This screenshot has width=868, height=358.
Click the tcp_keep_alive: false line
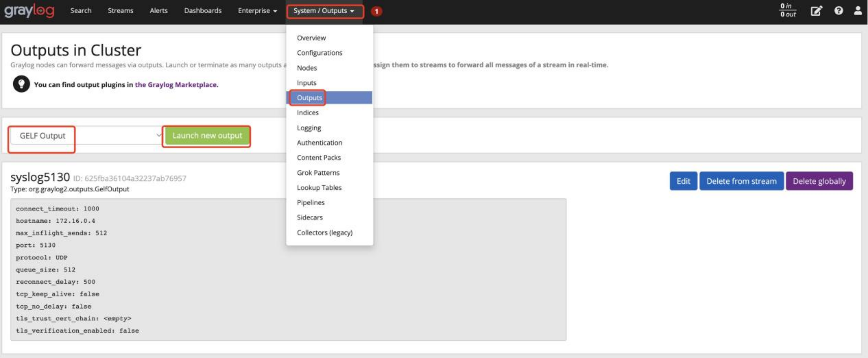[x=57, y=294]
